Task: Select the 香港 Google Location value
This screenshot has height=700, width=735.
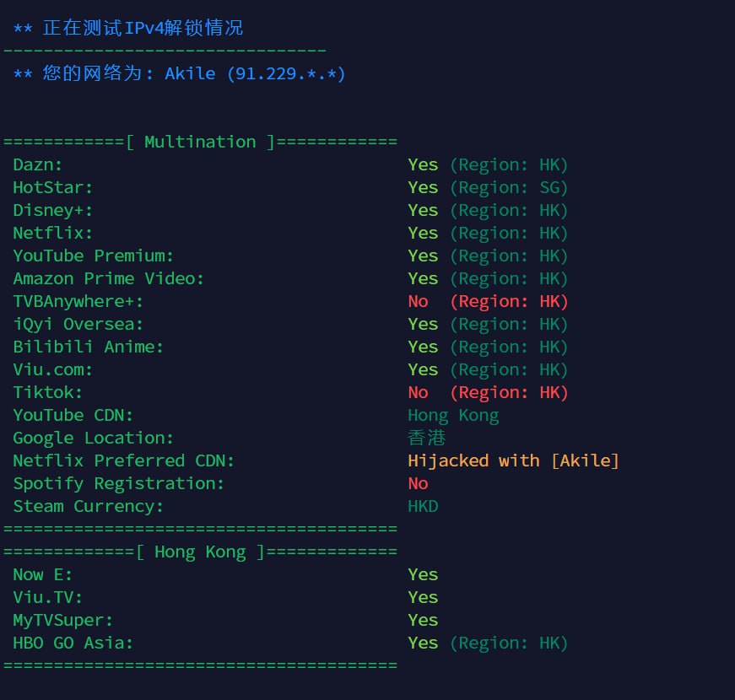Action: (x=427, y=438)
